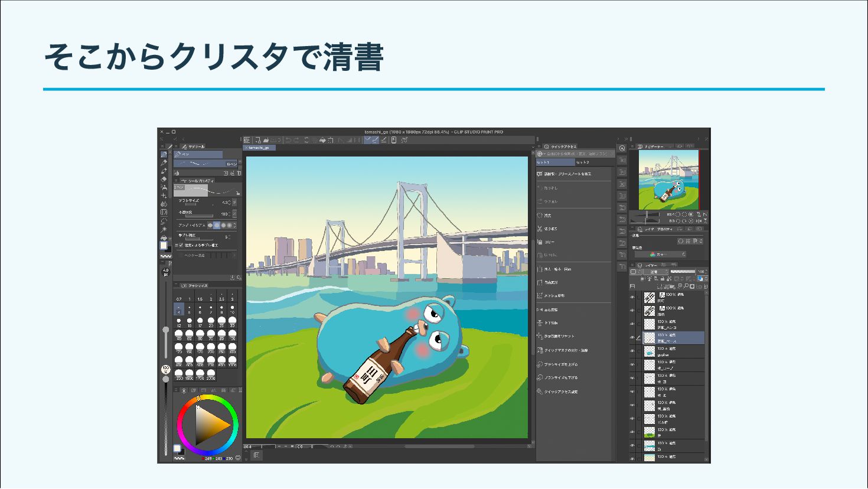Open CLIP STUDIO from the command bar icon
Screen dimensions: 868x489
coord(247,140)
